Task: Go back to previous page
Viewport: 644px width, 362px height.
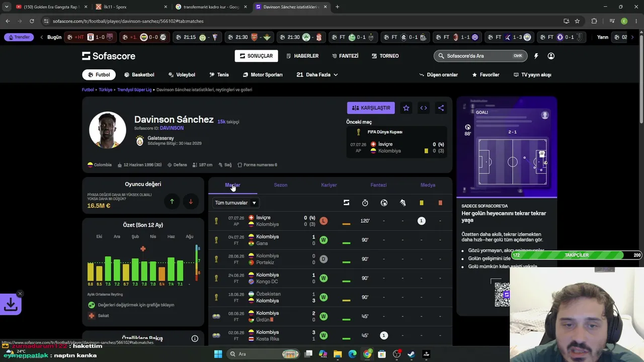Action: [8, 21]
